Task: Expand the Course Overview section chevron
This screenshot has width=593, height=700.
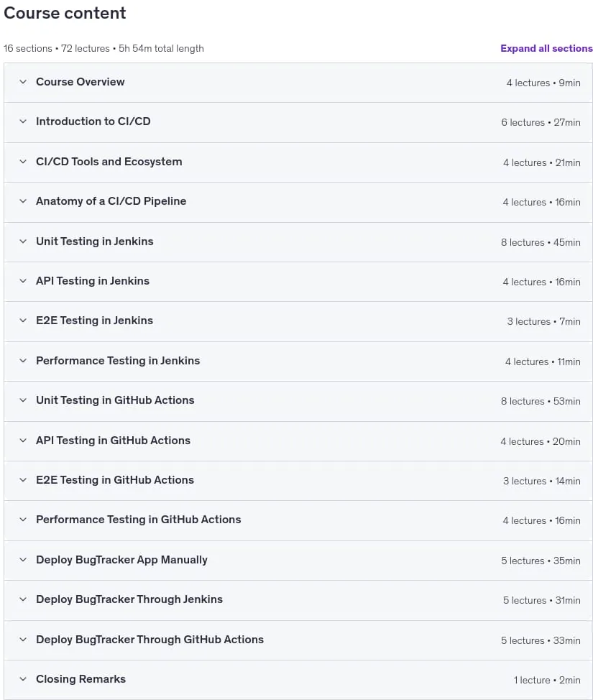Action: coord(23,82)
